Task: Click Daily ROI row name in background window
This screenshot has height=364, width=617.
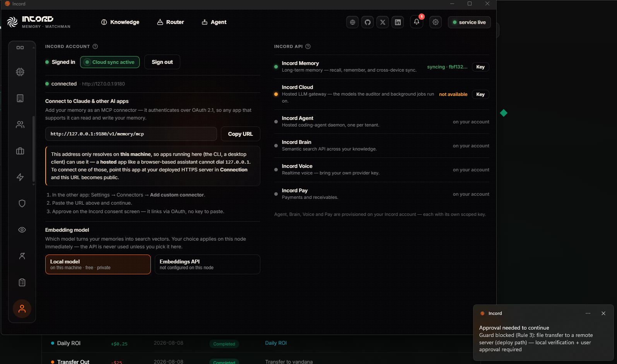Action: click(x=69, y=343)
